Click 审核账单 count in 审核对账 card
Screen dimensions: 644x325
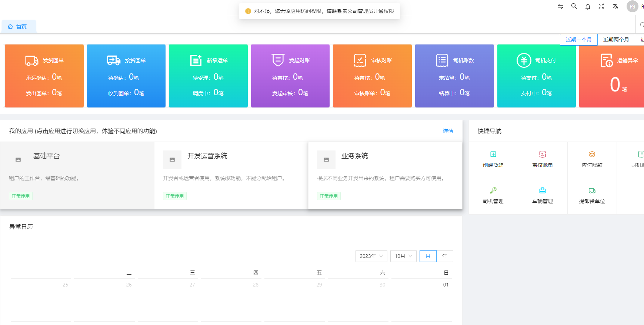coord(372,93)
